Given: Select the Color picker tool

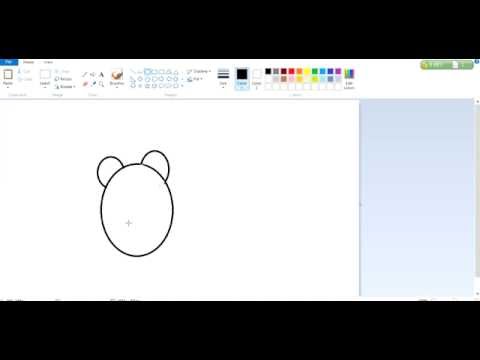Looking at the screenshot, I should point(93,84).
